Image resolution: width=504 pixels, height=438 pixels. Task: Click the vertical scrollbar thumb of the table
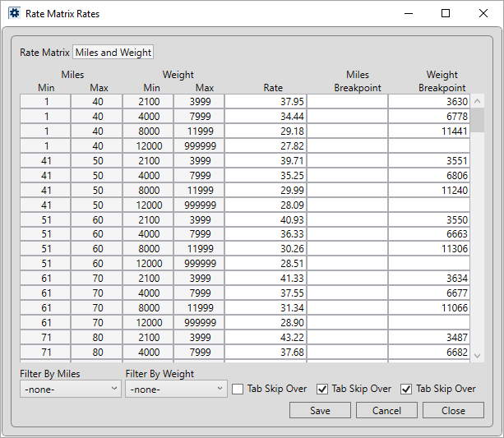click(x=478, y=121)
